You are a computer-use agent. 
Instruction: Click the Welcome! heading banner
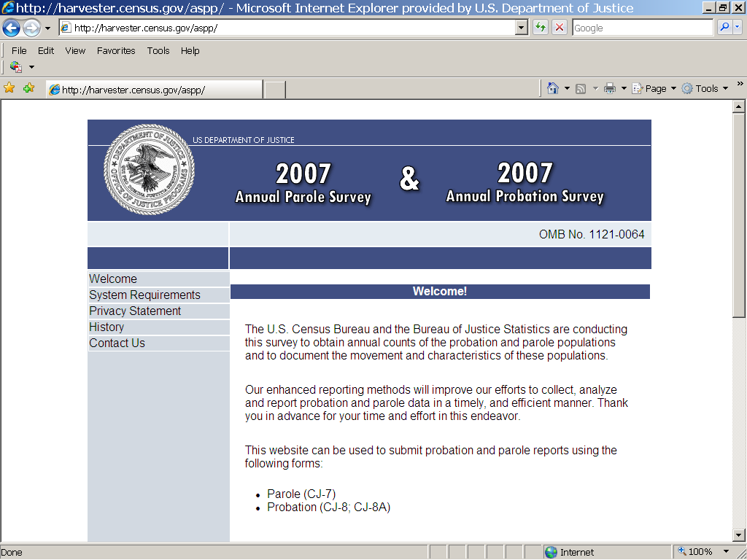440,292
